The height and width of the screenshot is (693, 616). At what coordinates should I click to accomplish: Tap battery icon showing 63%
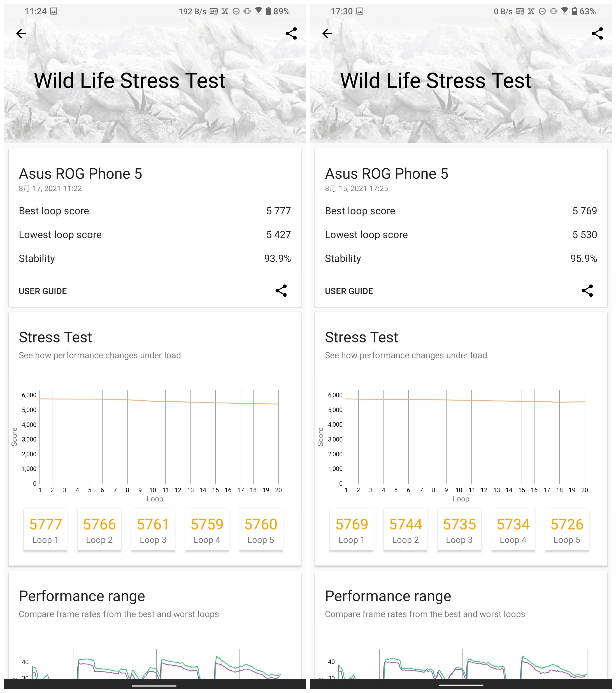tap(575, 11)
